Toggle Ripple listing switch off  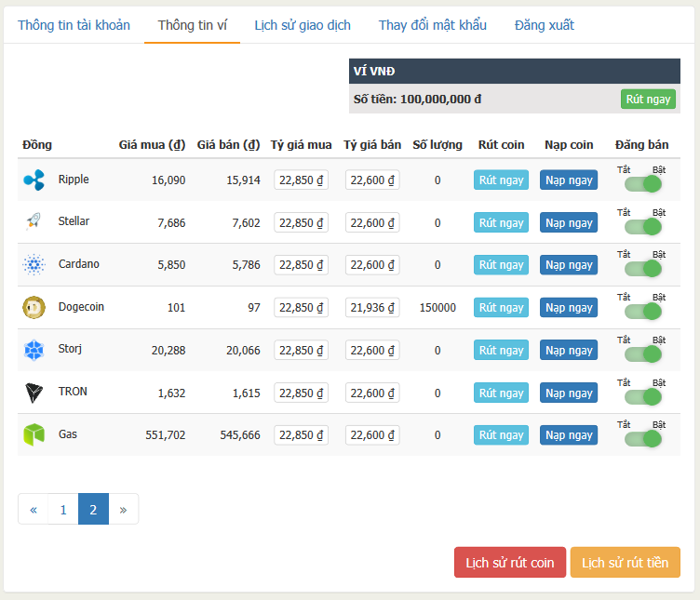click(x=643, y=184)
